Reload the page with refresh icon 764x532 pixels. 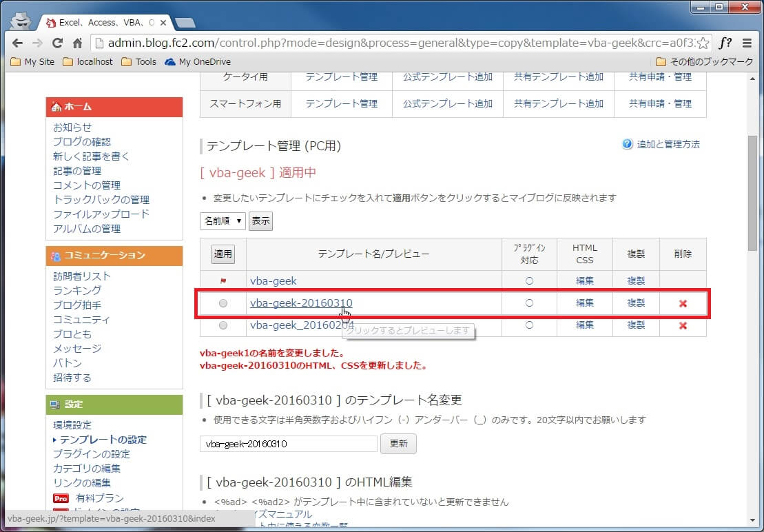pos(57,43)
